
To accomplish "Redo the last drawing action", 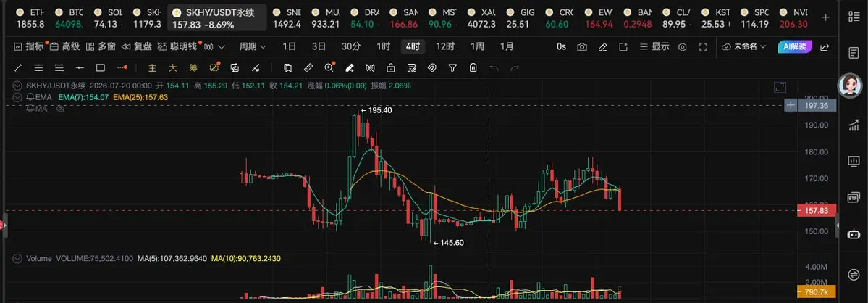I will click(515, 68).
